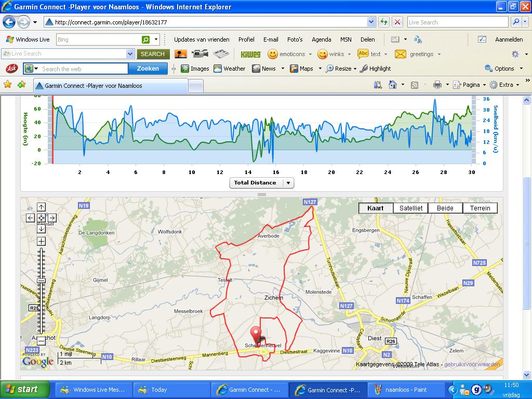Open the Windows Start button
532x399 pixels.
[x=25, y=390]
